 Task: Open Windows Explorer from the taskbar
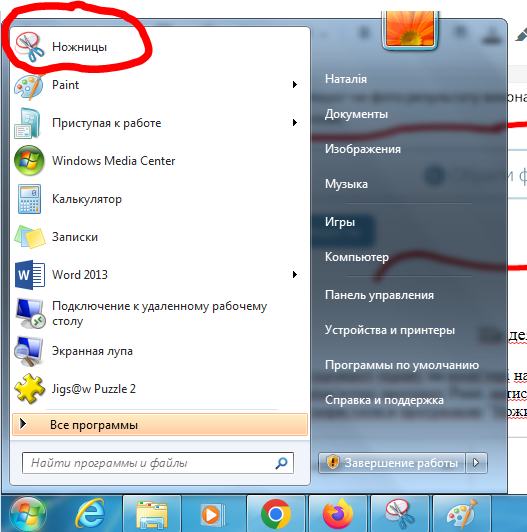[152, 514]
